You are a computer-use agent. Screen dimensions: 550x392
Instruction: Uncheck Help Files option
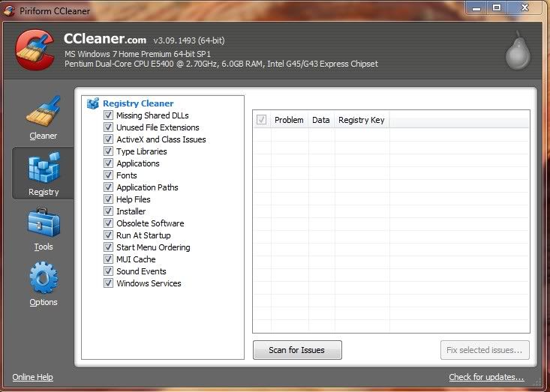[x=108, y=199]
